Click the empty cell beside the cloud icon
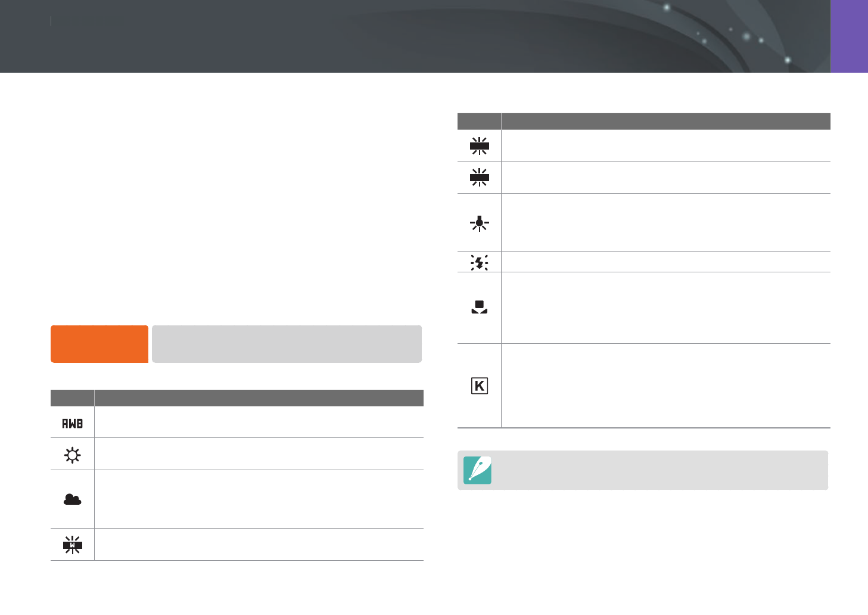Screen dimensions: 868x615 [x=259, y=499]
